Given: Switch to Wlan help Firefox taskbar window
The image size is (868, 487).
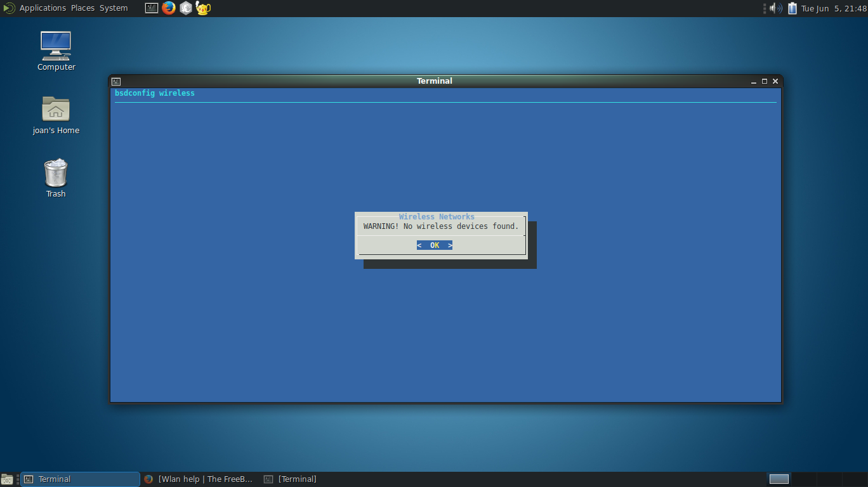Looking at the screenshot, I should tap(198, 479).
